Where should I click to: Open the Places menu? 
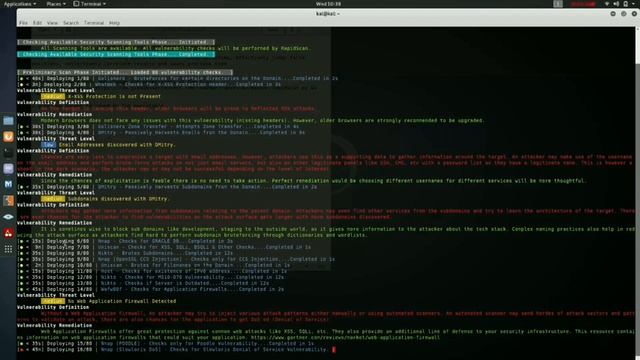tap(56, 4)
